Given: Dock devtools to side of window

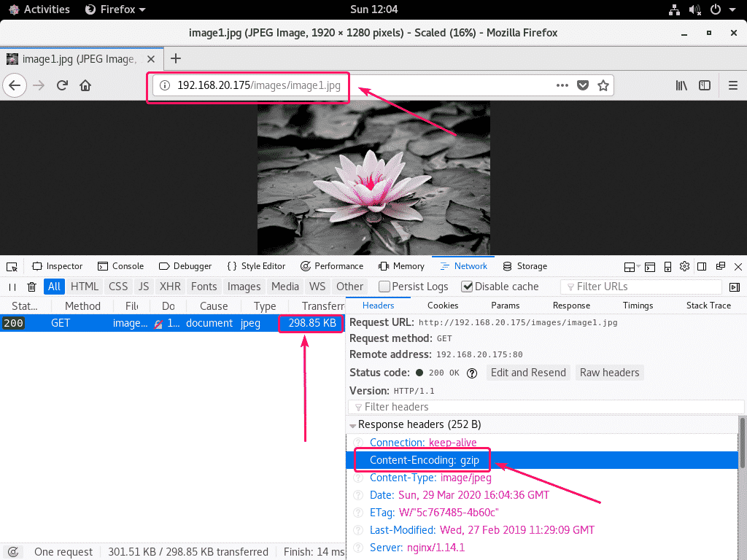Looking at the screenshot, I should [x=702, y=266].
